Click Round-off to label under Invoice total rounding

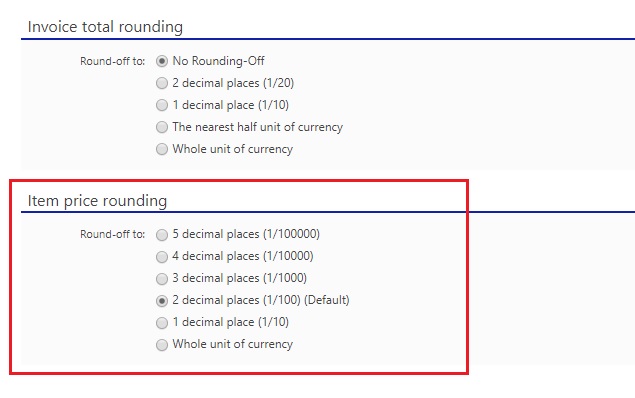112,61
